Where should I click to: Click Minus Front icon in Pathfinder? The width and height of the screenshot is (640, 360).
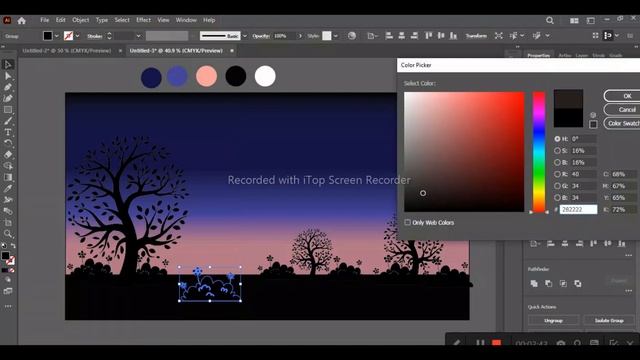point(549,283)
